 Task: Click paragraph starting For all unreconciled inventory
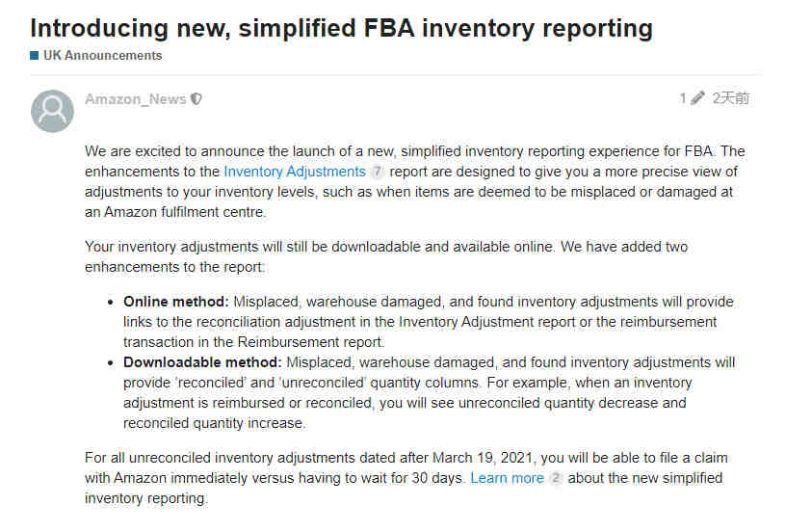tap(406, 478)
